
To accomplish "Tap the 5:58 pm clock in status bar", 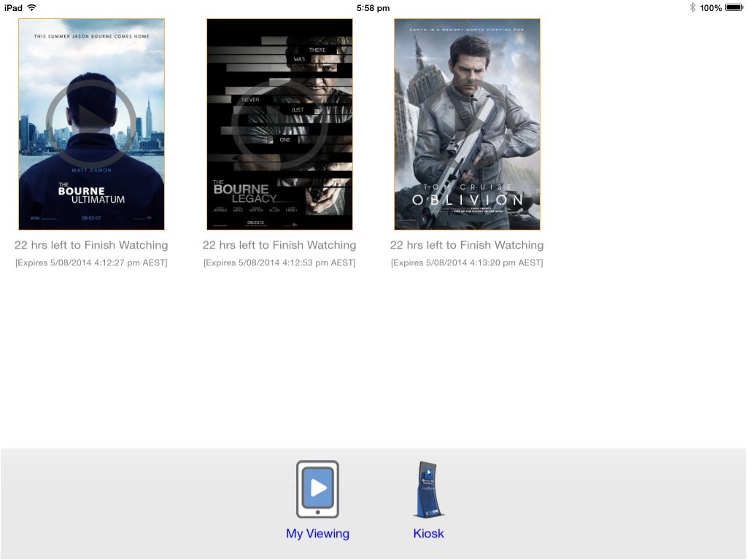I will 373,7.
